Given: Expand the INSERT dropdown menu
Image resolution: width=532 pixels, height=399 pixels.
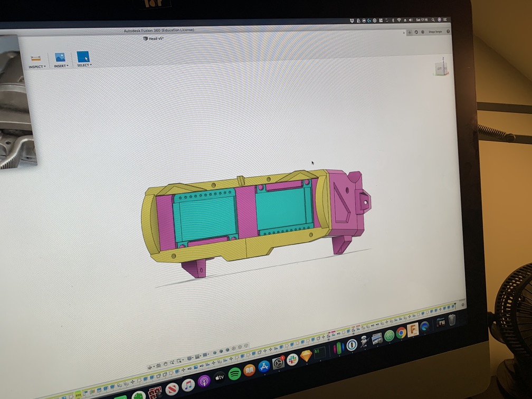Looking at the screenshot, I should coord(61,66).
